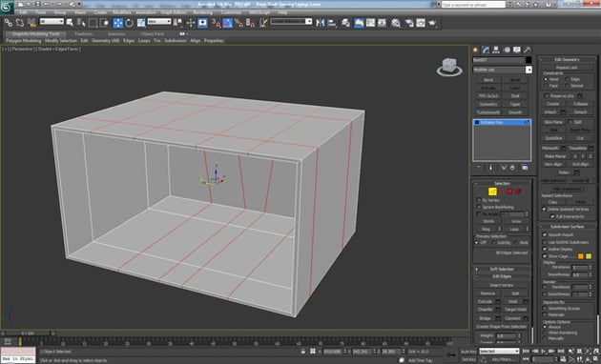Click the Bind to Space Warp icon
601x364 pixels.
(x=31, y=23)
